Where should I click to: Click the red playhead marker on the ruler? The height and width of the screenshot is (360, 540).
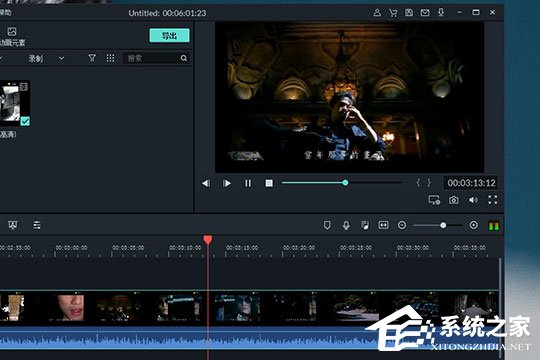tap(208, 239)
